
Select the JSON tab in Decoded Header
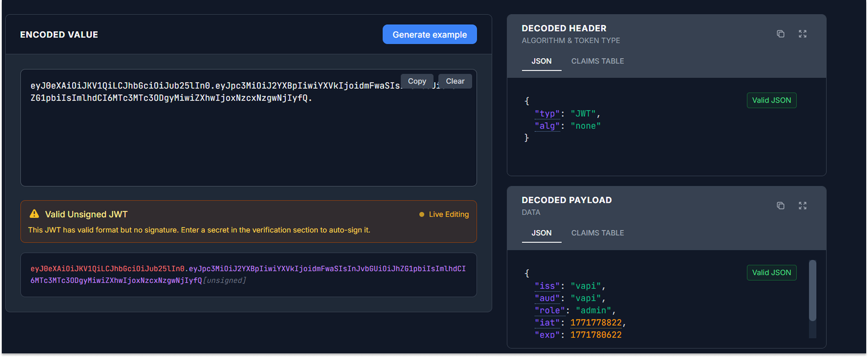point(541,61)
